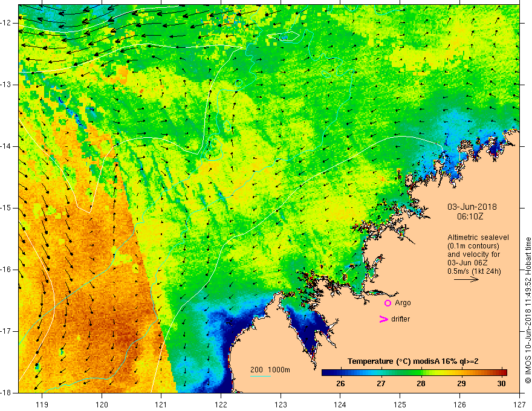Click the '0.5m/s (1kt 24h)' label

[474, 271]
